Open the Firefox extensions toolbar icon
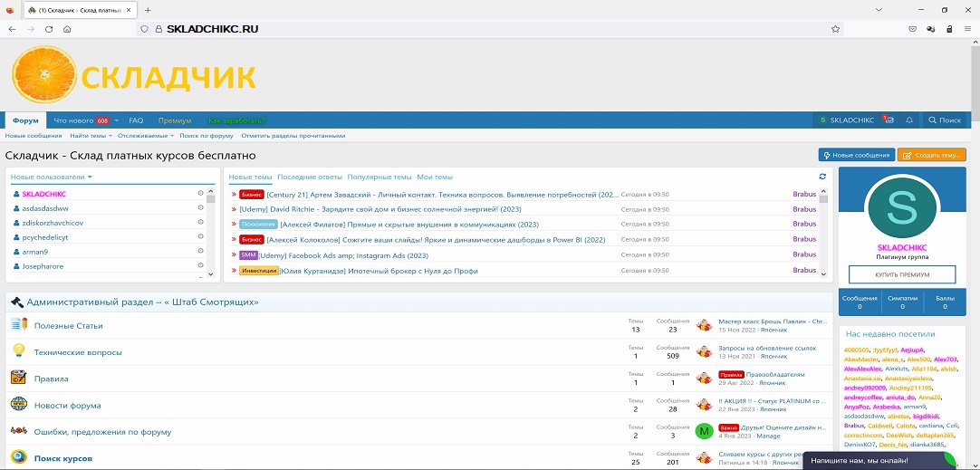Screen dimensions: 980x470 click(930, 29)
